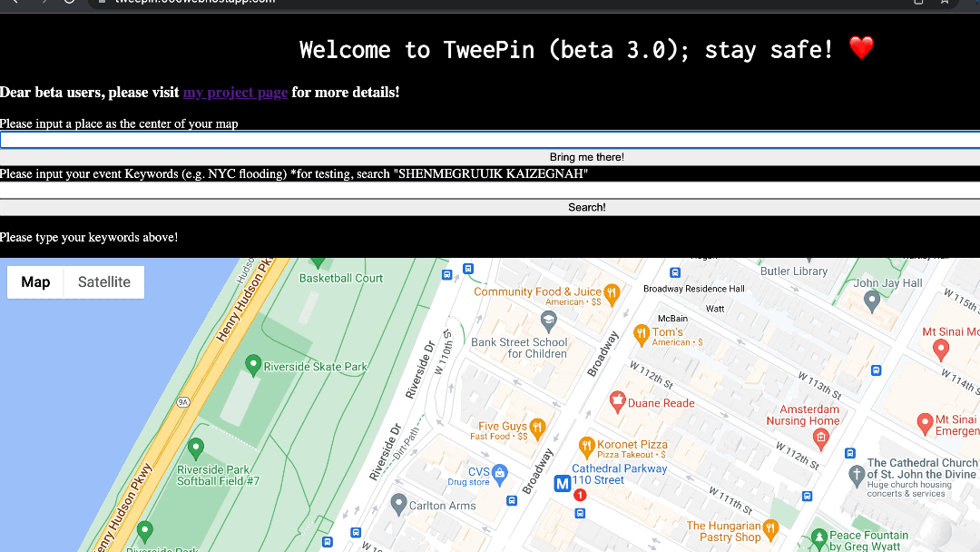The image size is (980, 552).
Task: Click the Duane Reade pharmacy marker
Action: point(618,401)
